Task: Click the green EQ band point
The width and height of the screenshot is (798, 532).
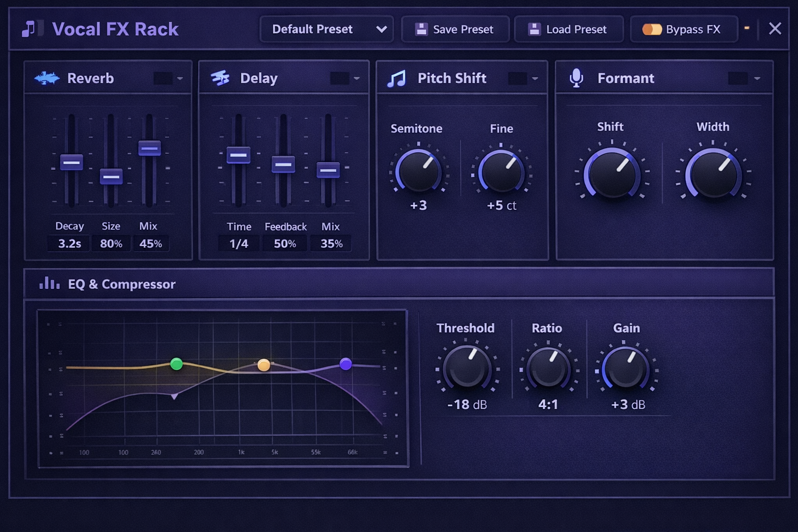Action: click(177, 364)
